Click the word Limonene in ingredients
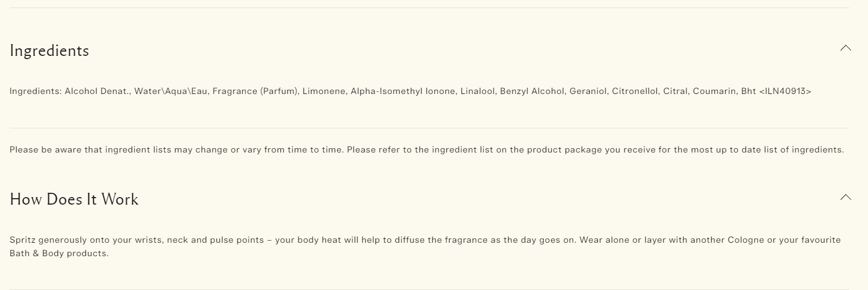Viewport: 868px width, 290px height. pos(324,91)
